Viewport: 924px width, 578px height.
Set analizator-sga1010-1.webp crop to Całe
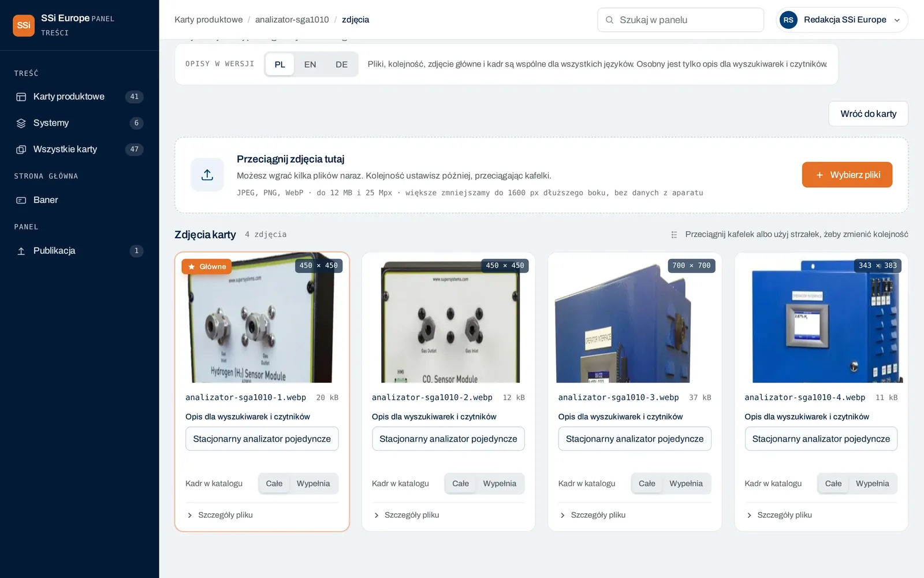click(x=274, y=484)
